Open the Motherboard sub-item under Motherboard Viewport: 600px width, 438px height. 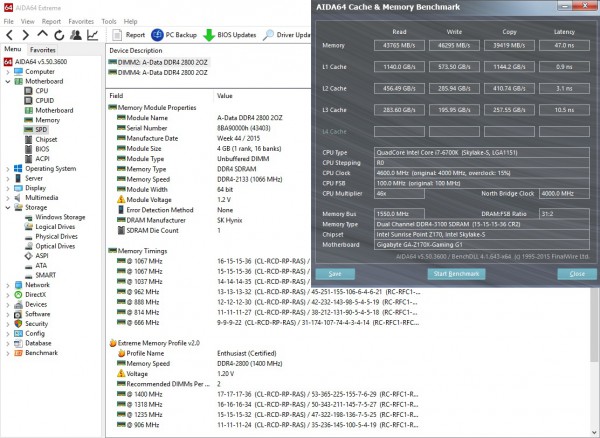tap(49, 110)
